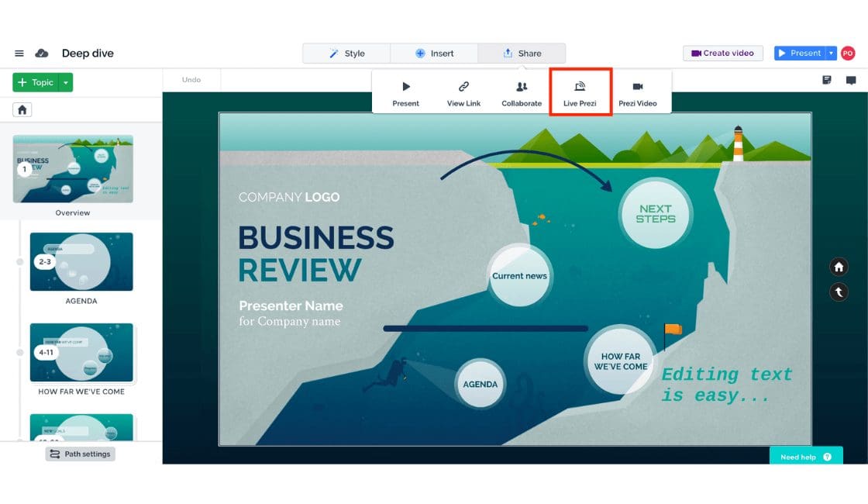Click the canvas zoom-to-home round button
The width and height of the screenshot is (868, 504).
tap(839, 268)
